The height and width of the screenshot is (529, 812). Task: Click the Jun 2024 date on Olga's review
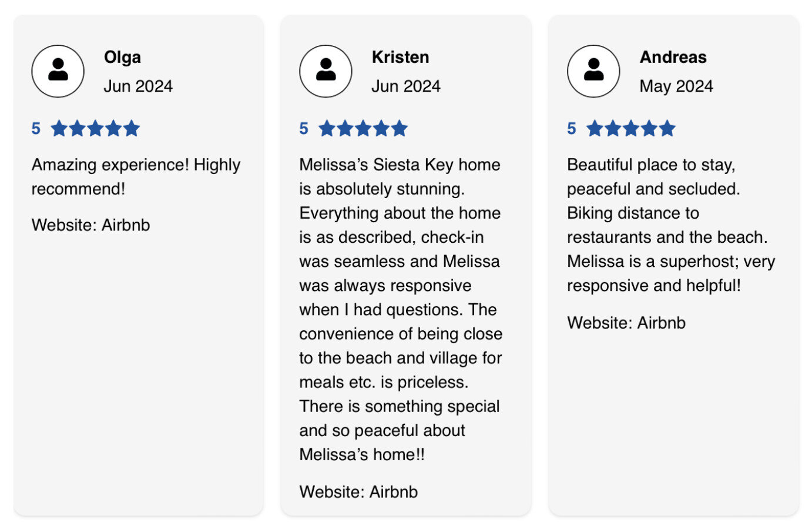tap(138, 86)
